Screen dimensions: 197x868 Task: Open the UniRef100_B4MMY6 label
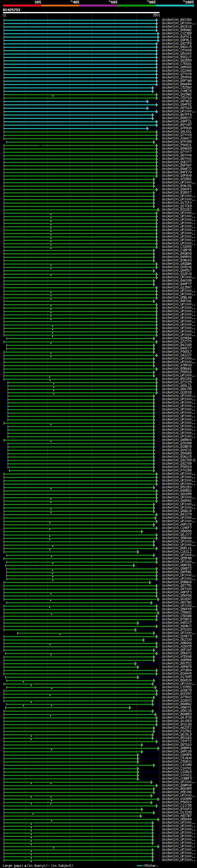(176, 257)
